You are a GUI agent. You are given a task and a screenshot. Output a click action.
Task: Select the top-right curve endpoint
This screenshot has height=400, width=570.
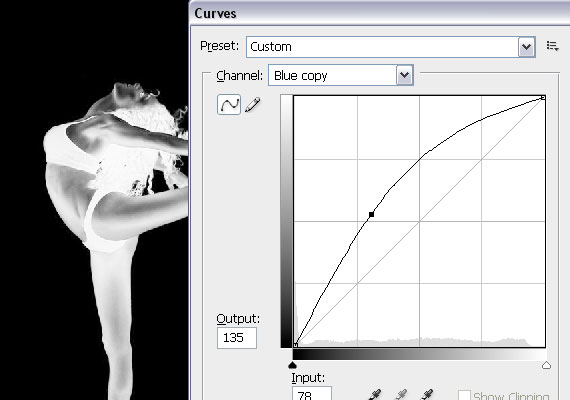coord(543,97)
